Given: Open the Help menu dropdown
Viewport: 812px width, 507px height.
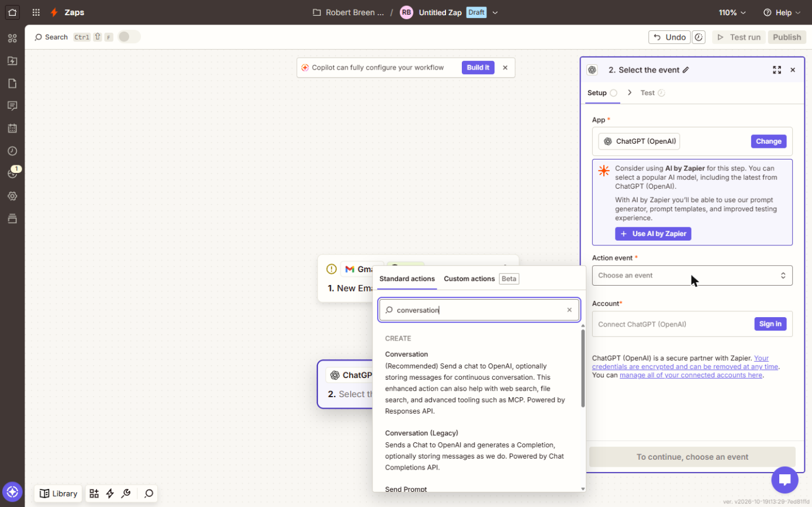Looking at the screenshot, I should [783, 12].
